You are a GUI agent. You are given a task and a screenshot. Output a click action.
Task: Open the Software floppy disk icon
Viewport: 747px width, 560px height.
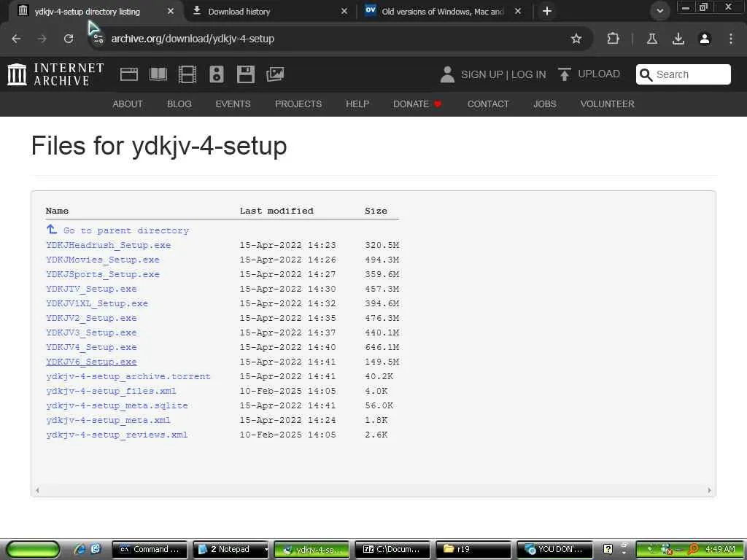click(x=246, y=74)
